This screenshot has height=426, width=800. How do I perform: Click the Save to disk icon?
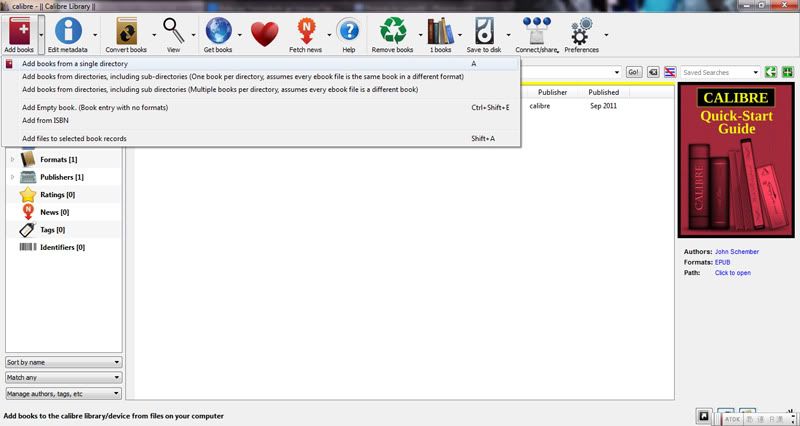[x=484, y=31]
